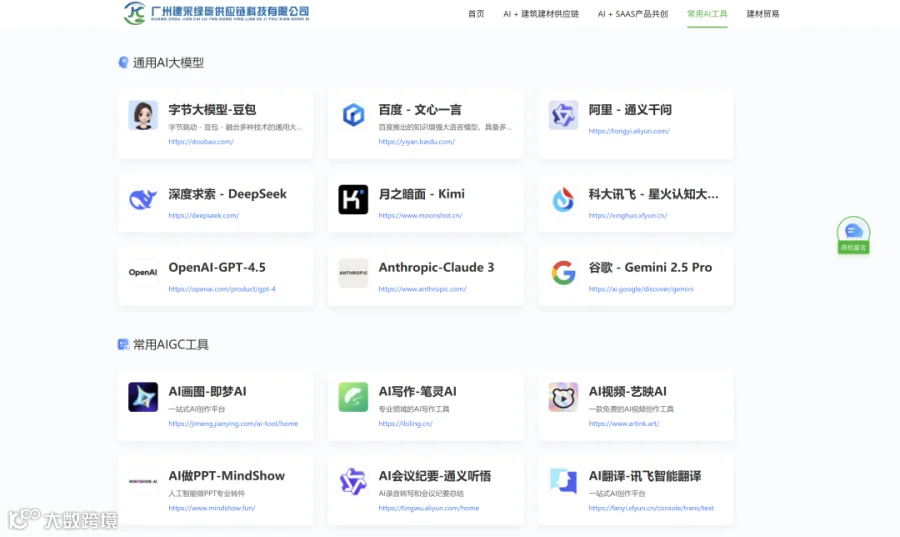This screenshot has width=900, height=537.
Task: Click the AI翻译-讯飞智能翻译 title
Action: (645, 476)
